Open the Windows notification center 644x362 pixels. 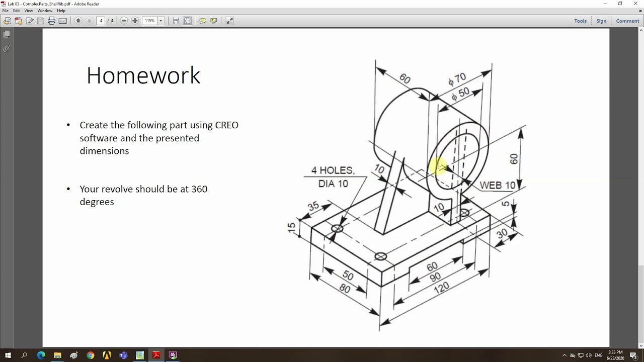coord(634,355)
